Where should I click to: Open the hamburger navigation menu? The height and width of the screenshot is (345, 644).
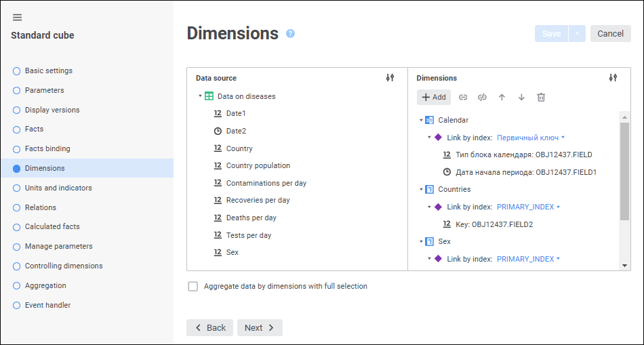pyautogui.click(x=18, y=18)
